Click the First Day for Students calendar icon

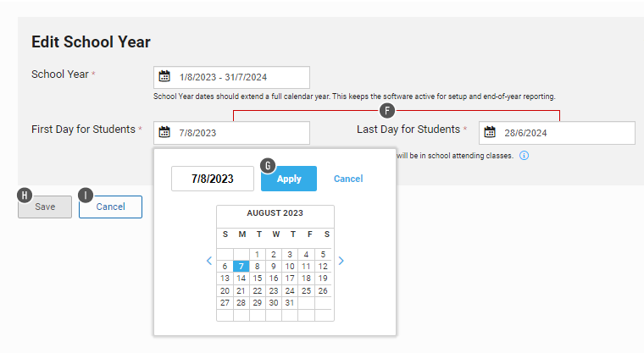[x=164, y=132]
